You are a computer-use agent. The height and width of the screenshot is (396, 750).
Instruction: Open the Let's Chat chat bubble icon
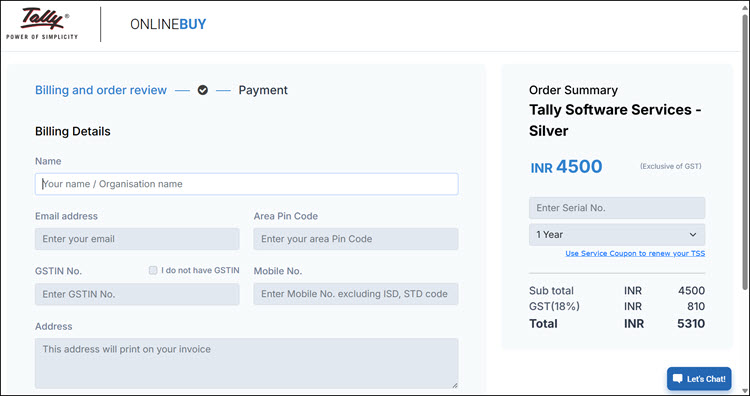pyautogui.click(x=677, y=379)
